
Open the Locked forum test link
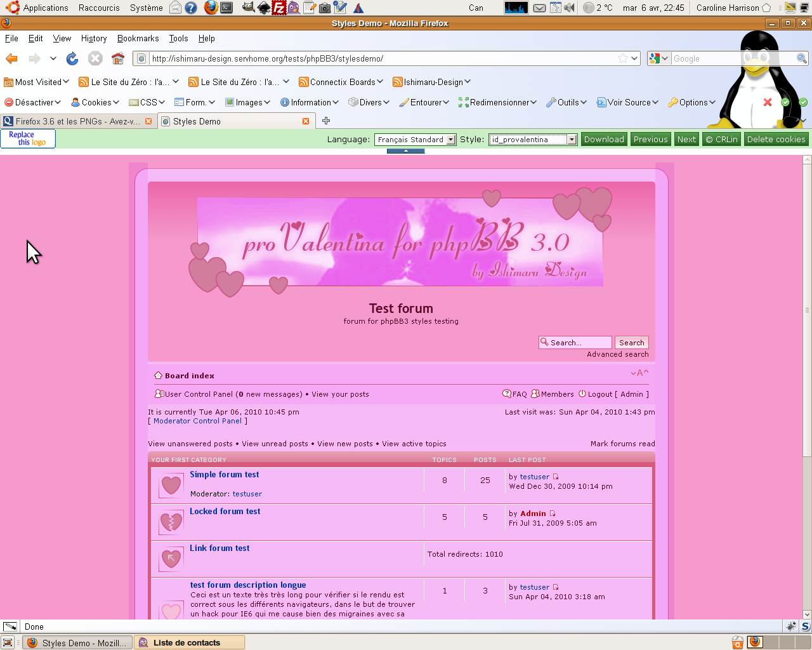[x=225, y=511]
